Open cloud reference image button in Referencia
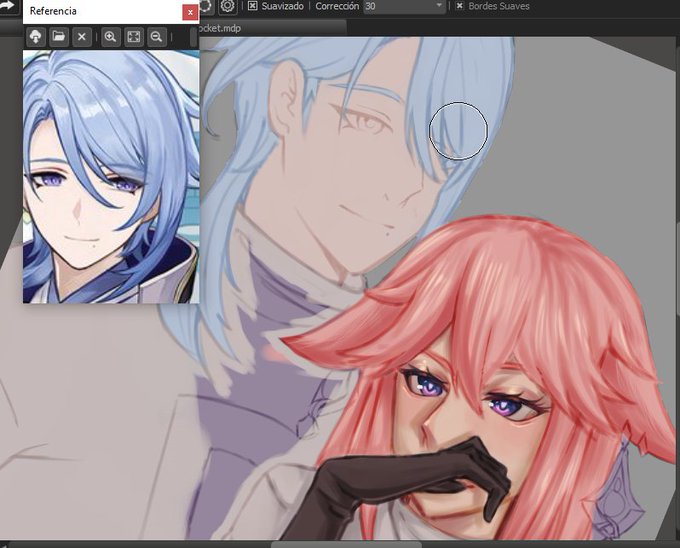Viewport: 680px width, 548px height. [36, 37]
